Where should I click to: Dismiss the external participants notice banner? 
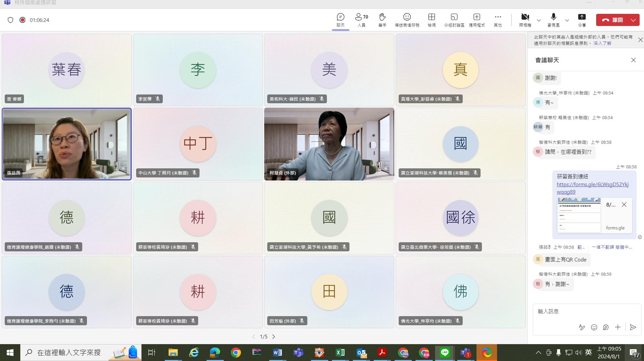tap(640, 40)
